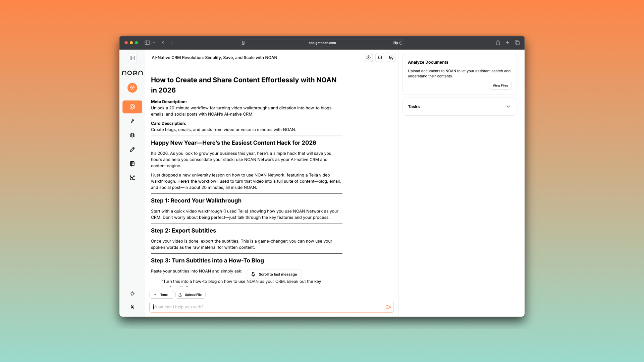Click the orange team avatar icon

(x=132, y=87)
